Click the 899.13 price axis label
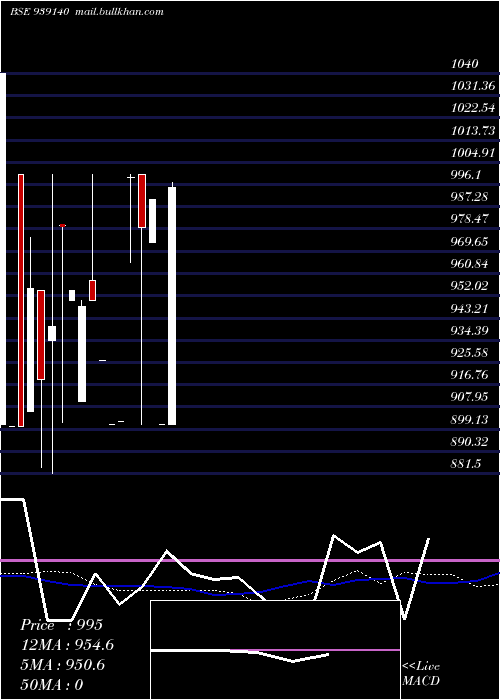 click(469, 420)
